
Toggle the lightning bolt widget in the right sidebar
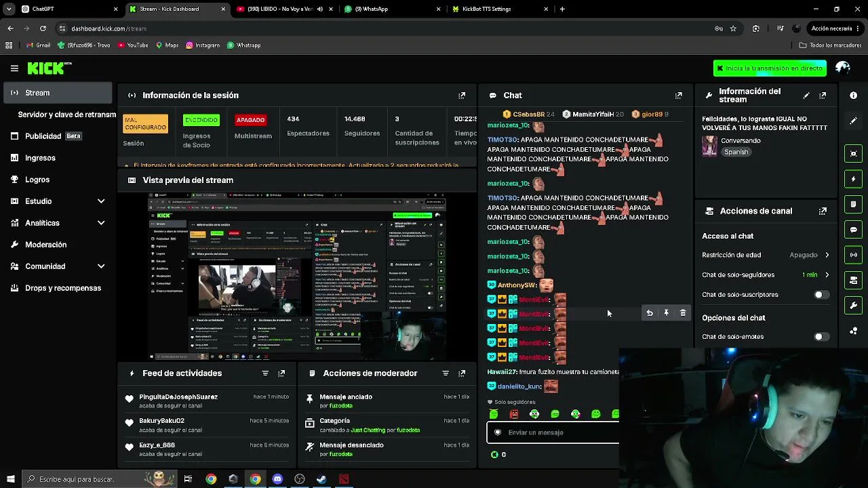click(854, 179)
